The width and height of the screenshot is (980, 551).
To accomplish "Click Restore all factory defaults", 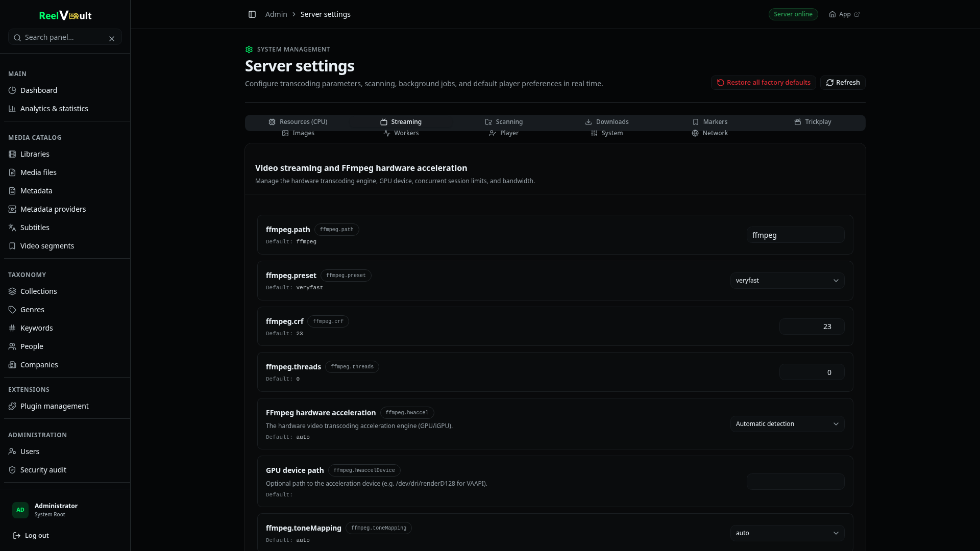I will [764, 83].
